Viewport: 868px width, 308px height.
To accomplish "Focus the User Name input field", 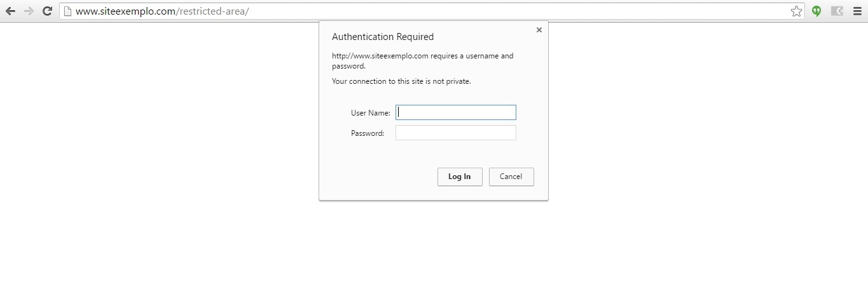I will tap(455, 112).
